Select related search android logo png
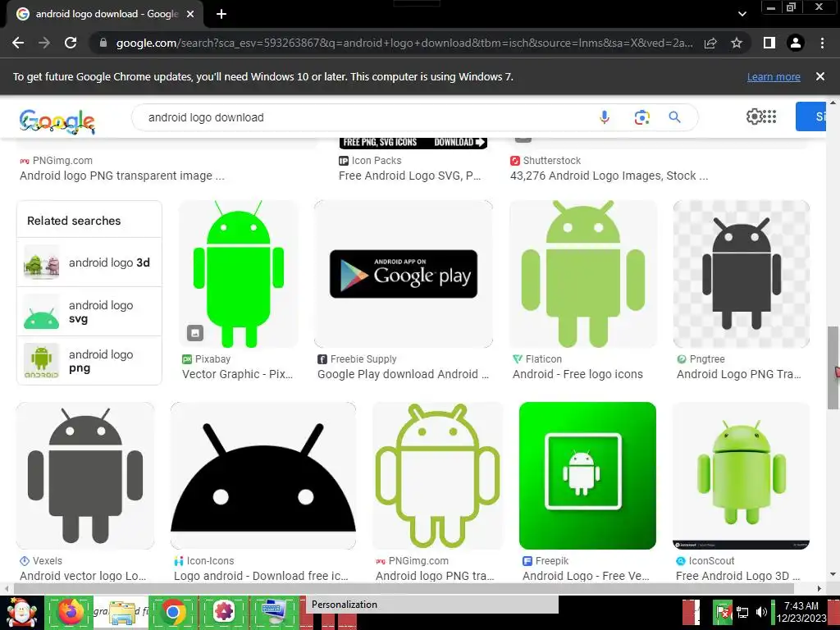Screen dimensions: 840x630 coord(89,361)
